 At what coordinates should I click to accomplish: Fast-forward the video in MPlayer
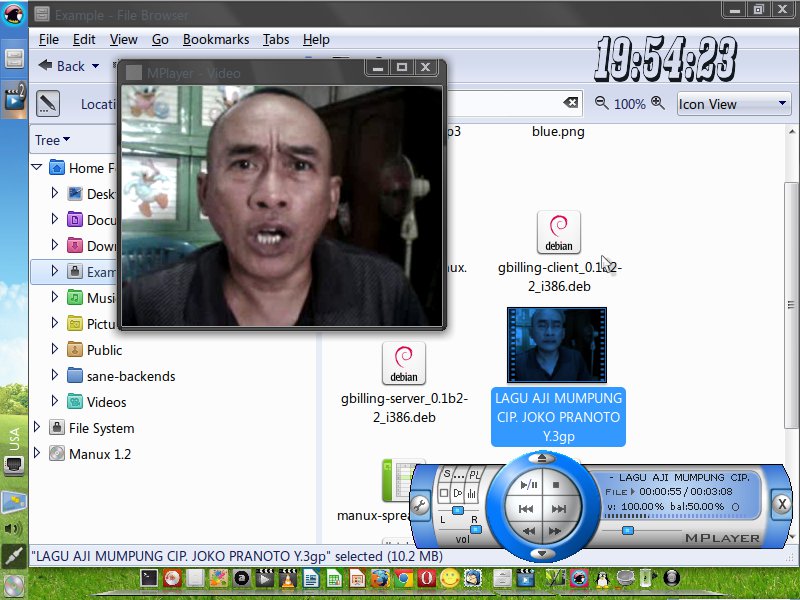[x=555, y=531]
